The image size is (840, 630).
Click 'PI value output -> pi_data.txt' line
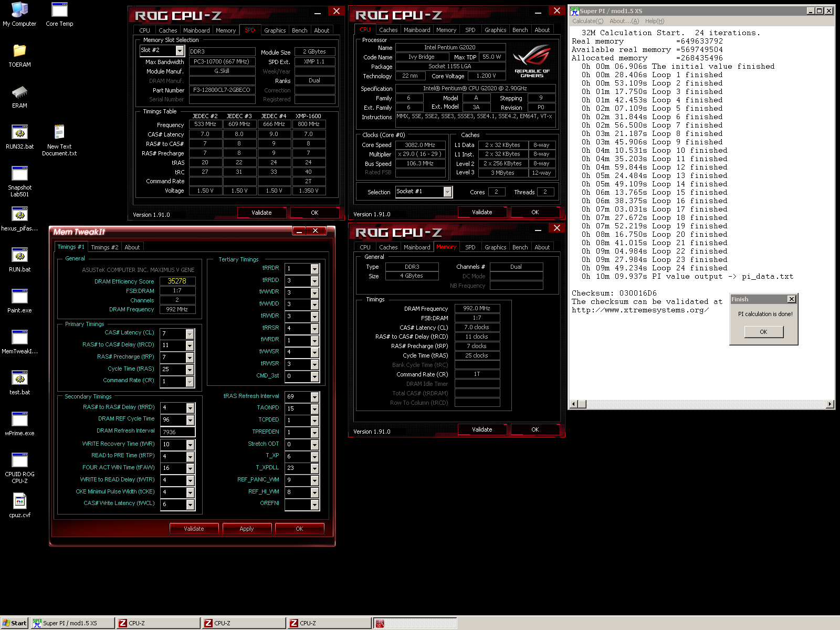click(x=723, y=277)
